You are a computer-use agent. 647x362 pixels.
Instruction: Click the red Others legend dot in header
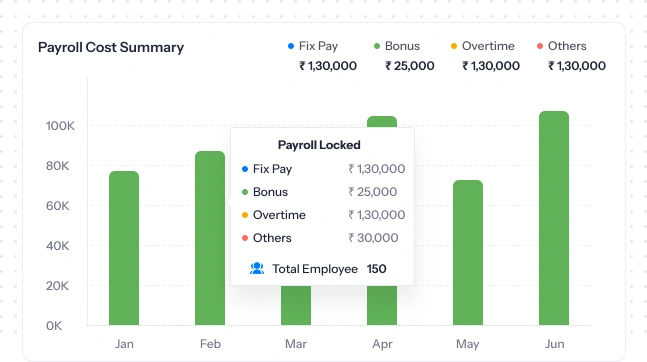[540, 46]
